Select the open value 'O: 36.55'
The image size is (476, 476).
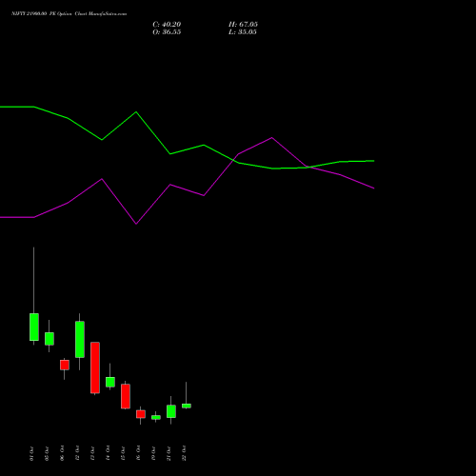coord(167,32)
